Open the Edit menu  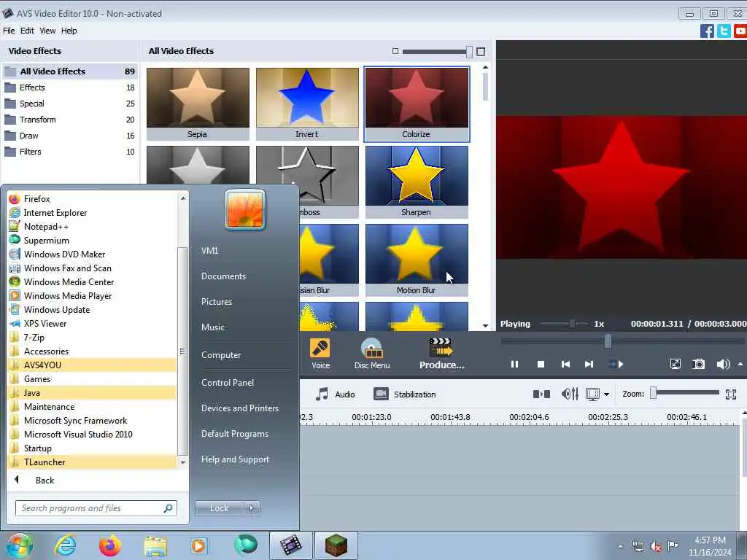(27, 31)
